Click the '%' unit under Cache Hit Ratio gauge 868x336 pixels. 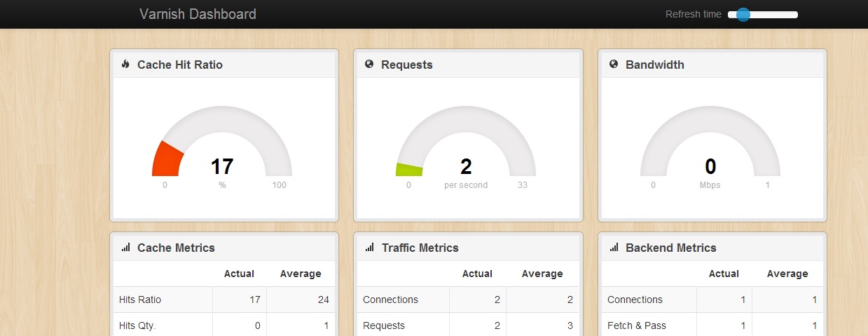(x=222, y=185)
